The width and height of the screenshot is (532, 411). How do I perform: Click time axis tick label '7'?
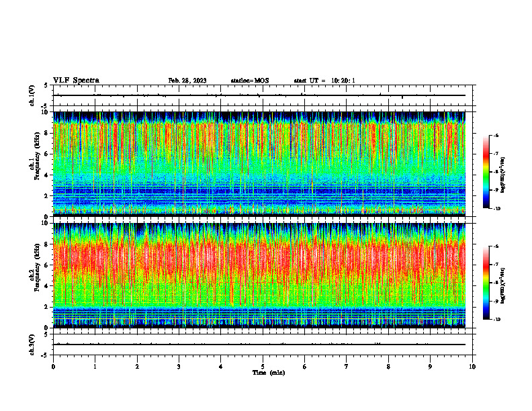[x=347, y=367]
